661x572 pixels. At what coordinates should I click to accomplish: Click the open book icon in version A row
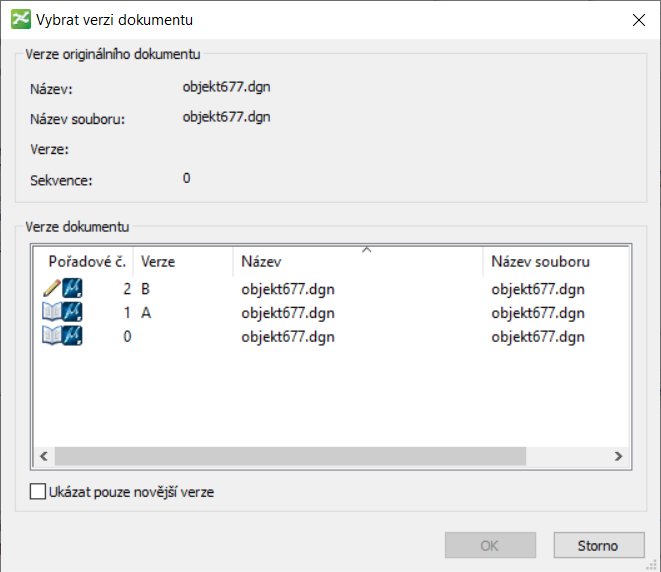[x=52, y=313]
